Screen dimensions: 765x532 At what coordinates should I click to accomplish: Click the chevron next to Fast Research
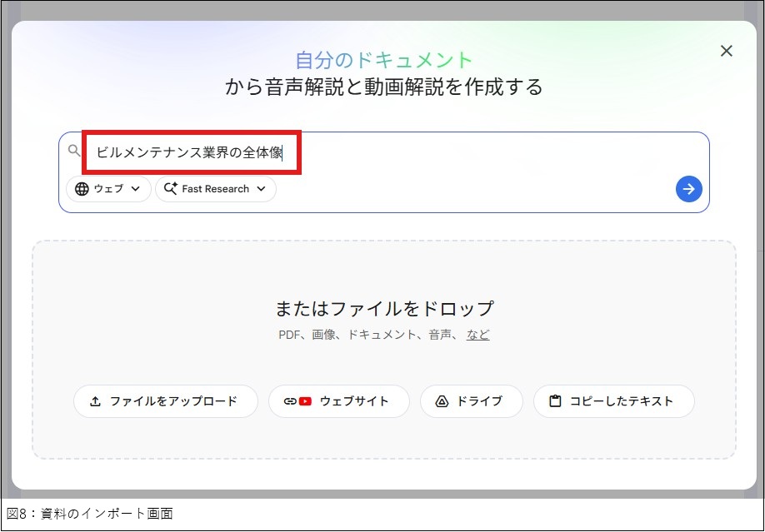tap(261, 189)
